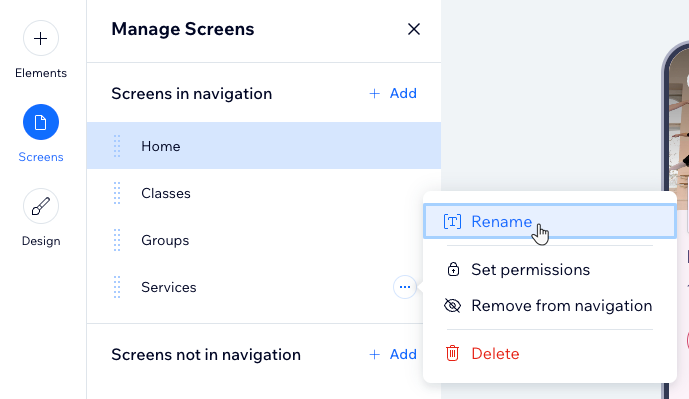The width and height of the screenshot is (689, 399).
Task: Add a screen not in navigation
Action: pyautogui.click(x=393, y=354)
